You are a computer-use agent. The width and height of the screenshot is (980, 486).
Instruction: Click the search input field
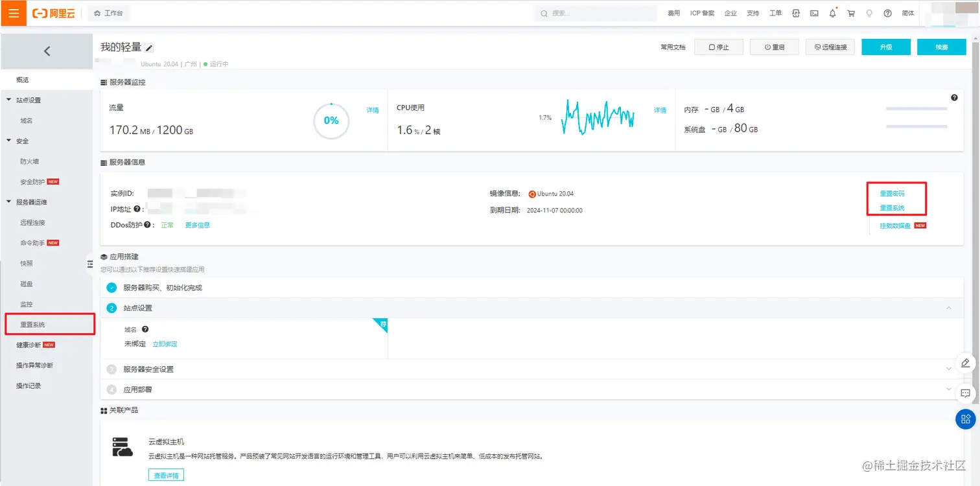[x=595, y=13]
